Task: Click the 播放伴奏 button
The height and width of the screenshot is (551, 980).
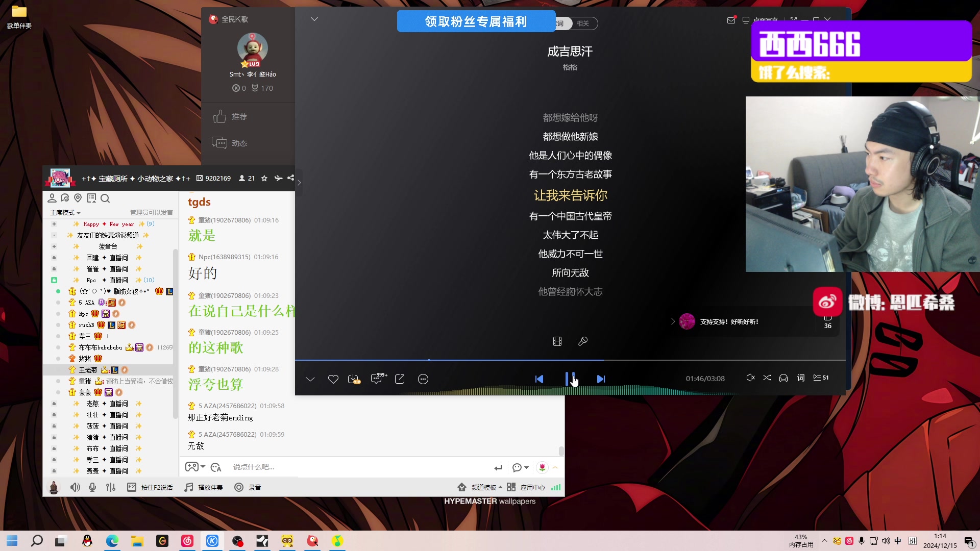Action: (204, 487)
